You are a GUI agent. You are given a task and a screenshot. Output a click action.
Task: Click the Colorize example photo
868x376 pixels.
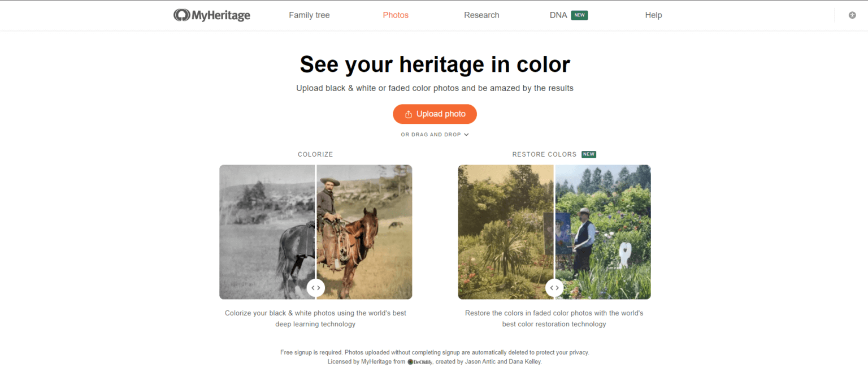[315, 232]
